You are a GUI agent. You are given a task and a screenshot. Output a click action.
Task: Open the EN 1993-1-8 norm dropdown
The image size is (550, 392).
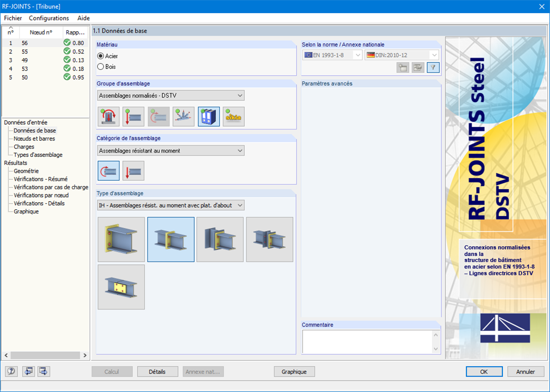[332, 55]
